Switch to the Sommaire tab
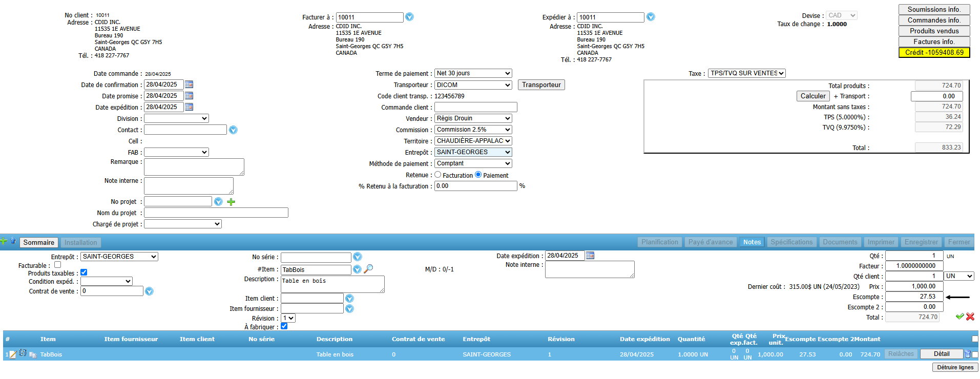Viewport: 980px width, 379px height. pyautogui.click(x=38, y=242)
